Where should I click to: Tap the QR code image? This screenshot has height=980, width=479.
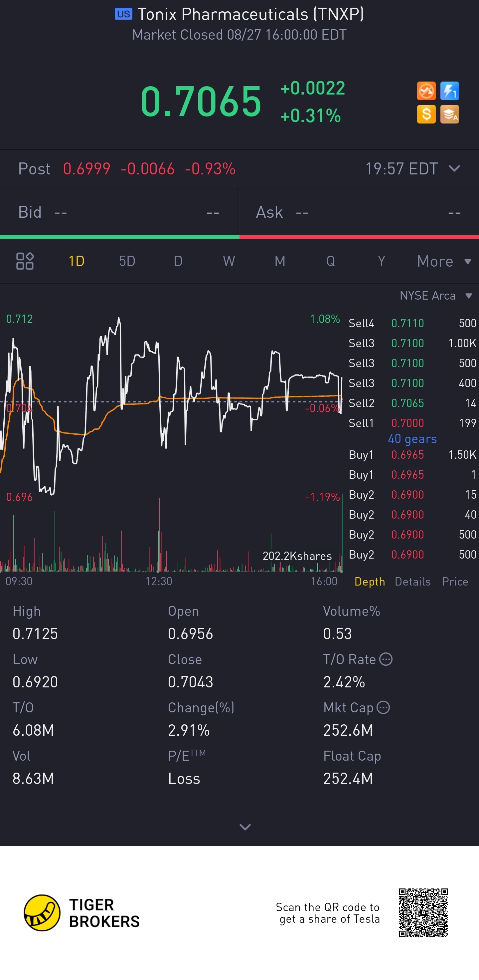[x=423, y=913]
